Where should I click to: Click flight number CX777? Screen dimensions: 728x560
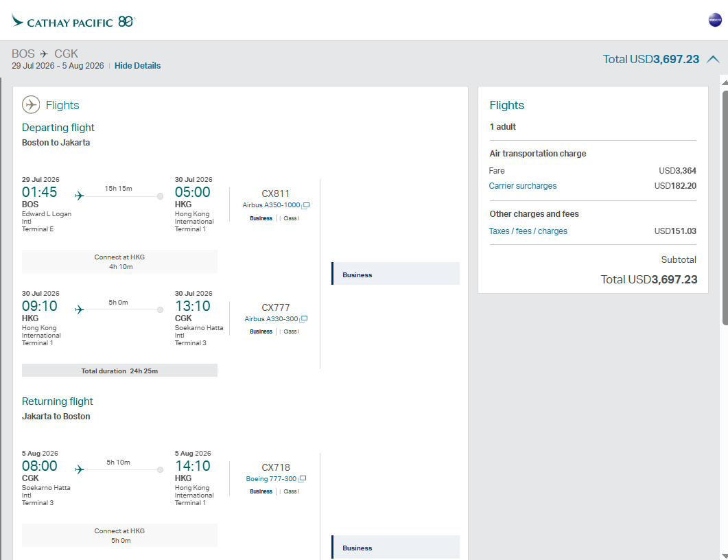275,307
